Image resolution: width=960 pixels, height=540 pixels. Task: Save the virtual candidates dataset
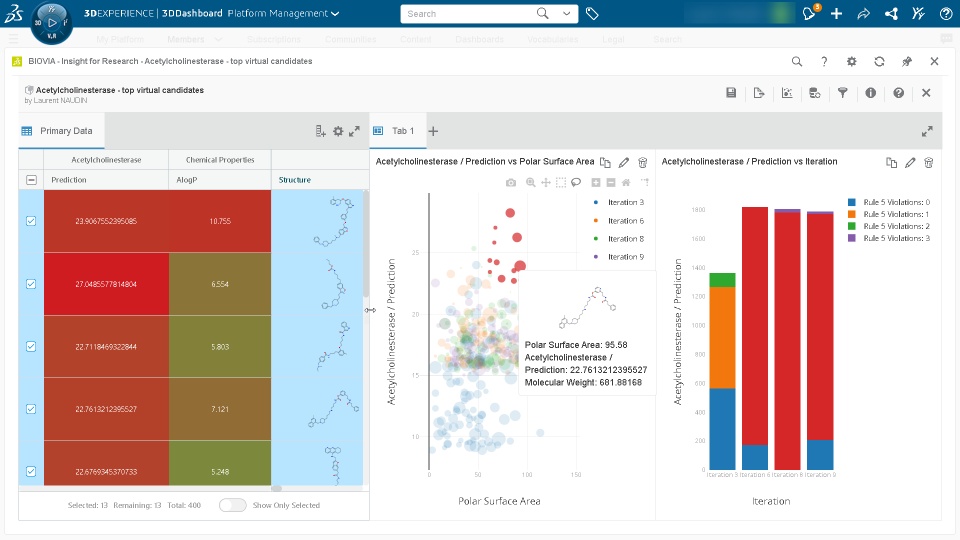click(731, 92)
